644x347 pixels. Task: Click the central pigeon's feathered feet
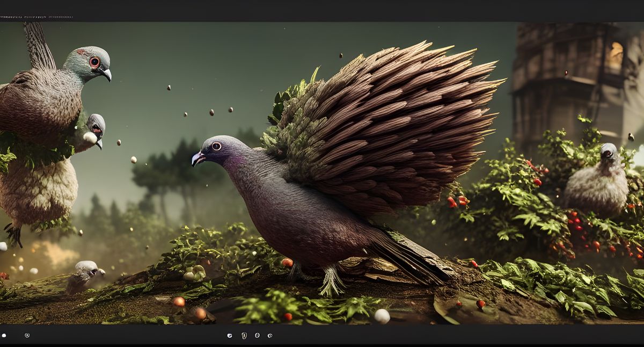coord(331,280)
